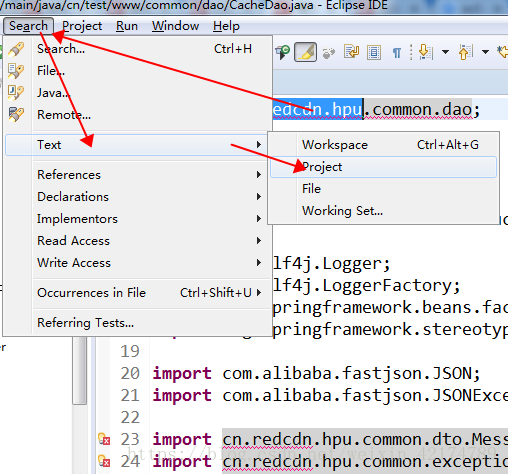This screenshot has width=508, height=474.
Task: Choose Referring Tests... menu entry
Action: pos(137,323)
